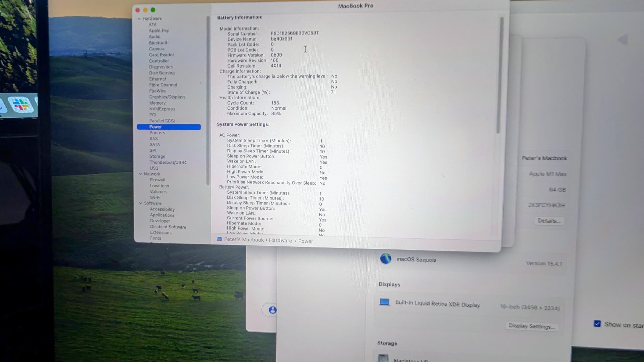Click the macOS Sequoia icon
The height and width of the screenshot is (362, 644).
(x=386, y=259)
